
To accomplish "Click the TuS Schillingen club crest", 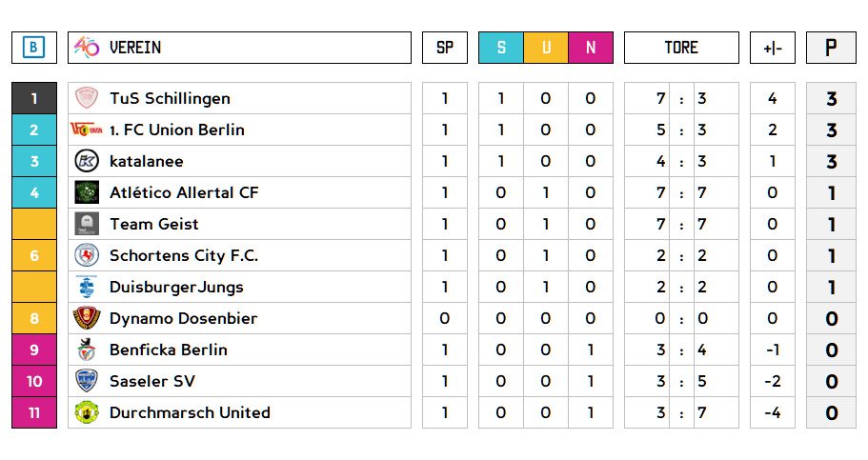I will (87, 98).
